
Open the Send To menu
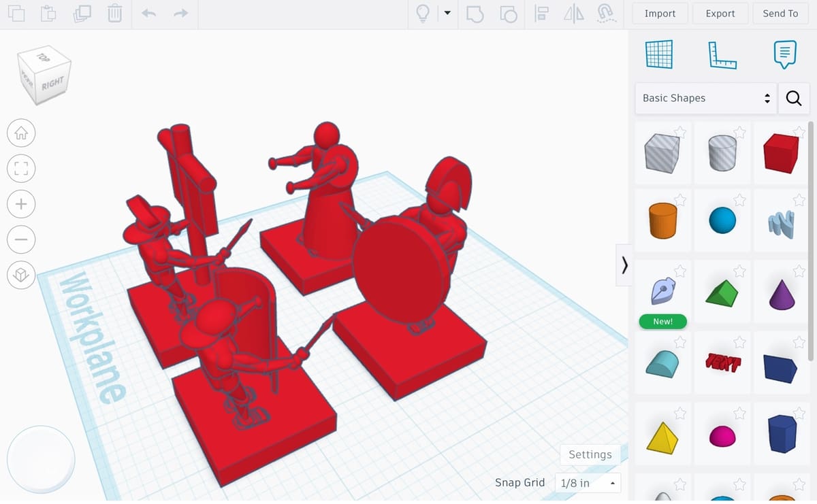click(x=780, y=14)
